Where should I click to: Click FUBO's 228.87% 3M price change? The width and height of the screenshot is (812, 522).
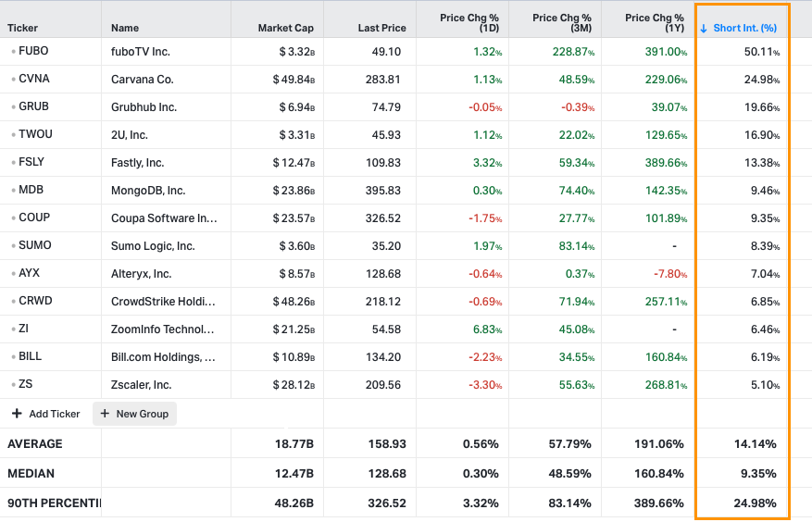(x=574, y=51)
